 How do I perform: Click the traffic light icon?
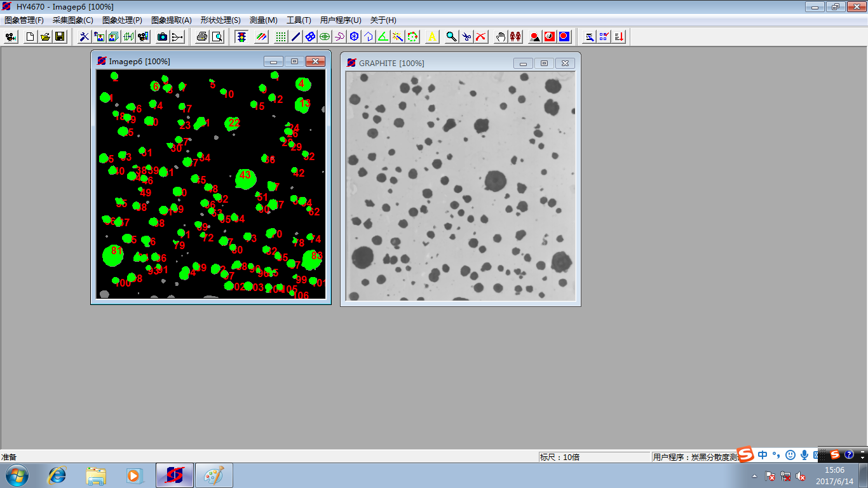241,37
